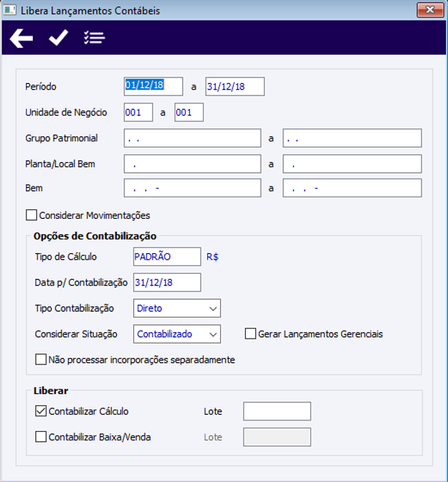The image size is (448, 482).
Task: Enable Contabilizar Baixa/Venda checkbox
Action: pos(41,437)
